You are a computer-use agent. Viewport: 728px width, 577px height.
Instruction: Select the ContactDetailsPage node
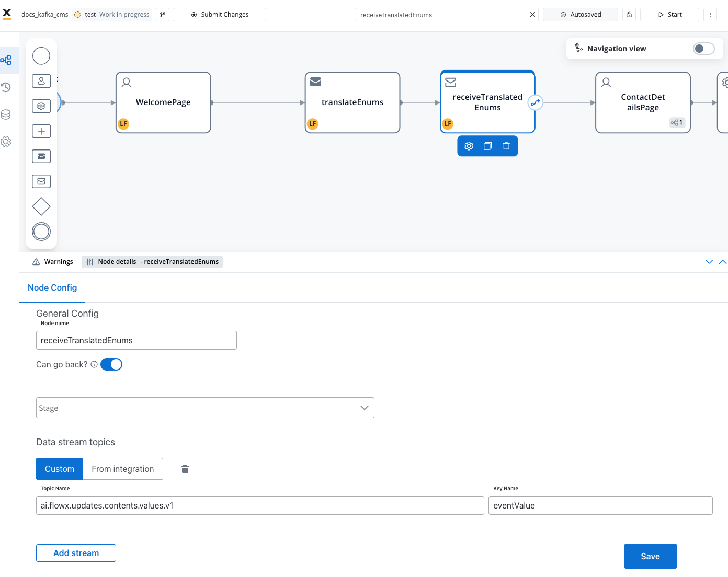(643, 102)
